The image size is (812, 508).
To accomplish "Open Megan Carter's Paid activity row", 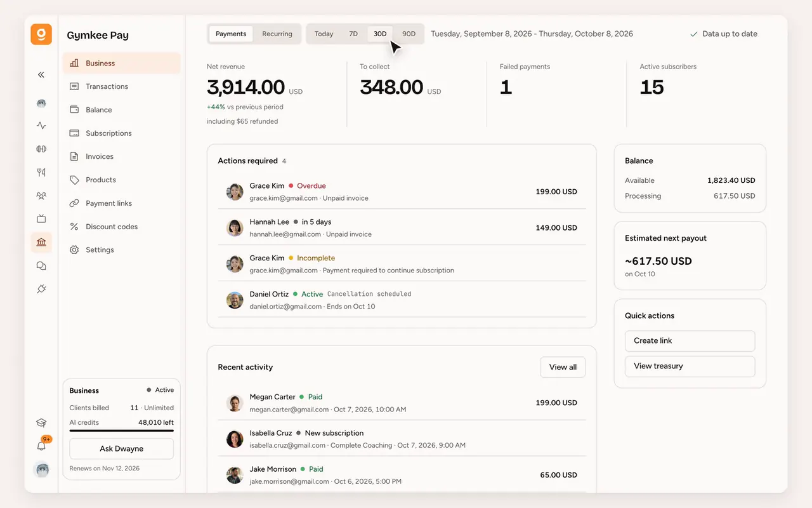I will pos(402,403).
